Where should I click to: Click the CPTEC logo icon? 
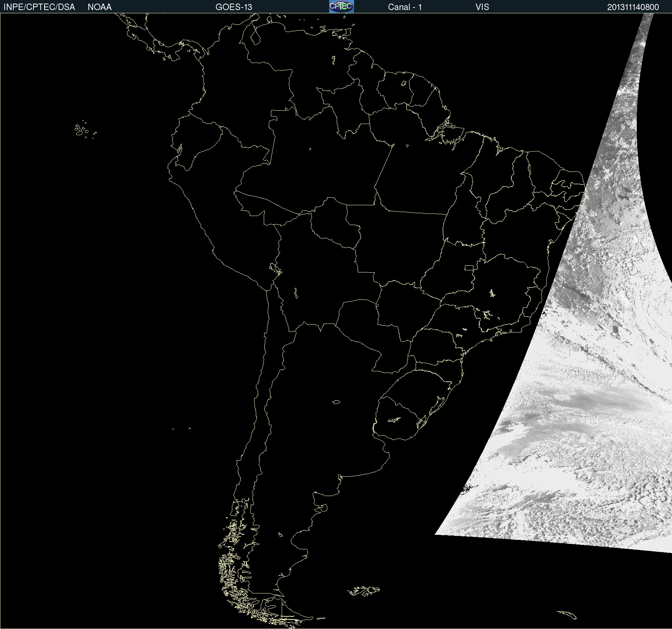[341, 6]
